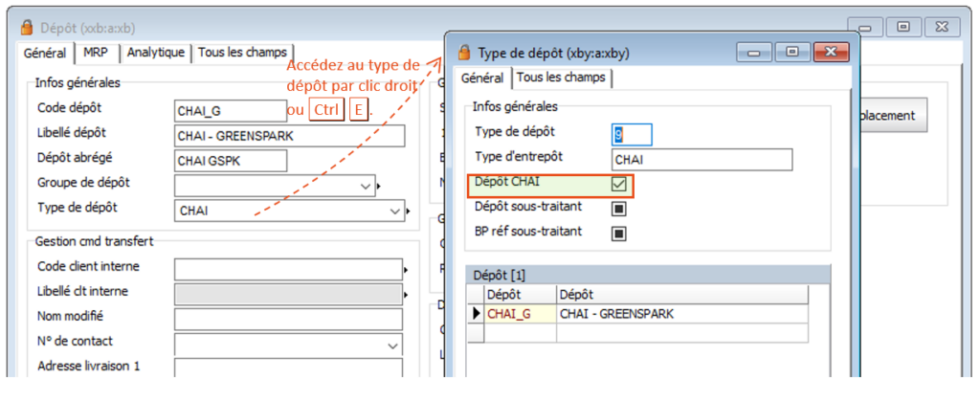Click the partially visible Emplacement button
The width and height of the screenshot is (980, 401).
coord(885,116)
